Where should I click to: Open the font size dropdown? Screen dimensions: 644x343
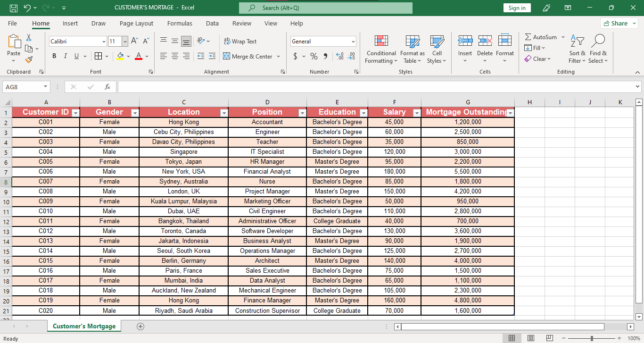(124, 42)
